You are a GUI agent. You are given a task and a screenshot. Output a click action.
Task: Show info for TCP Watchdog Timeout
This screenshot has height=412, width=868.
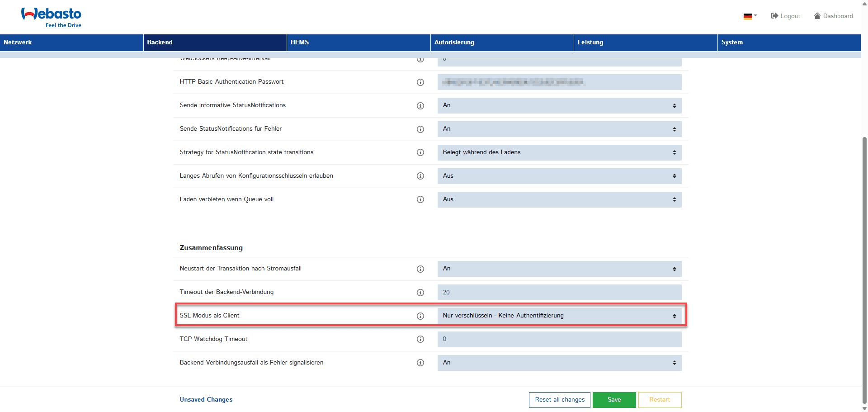[420, 340]
